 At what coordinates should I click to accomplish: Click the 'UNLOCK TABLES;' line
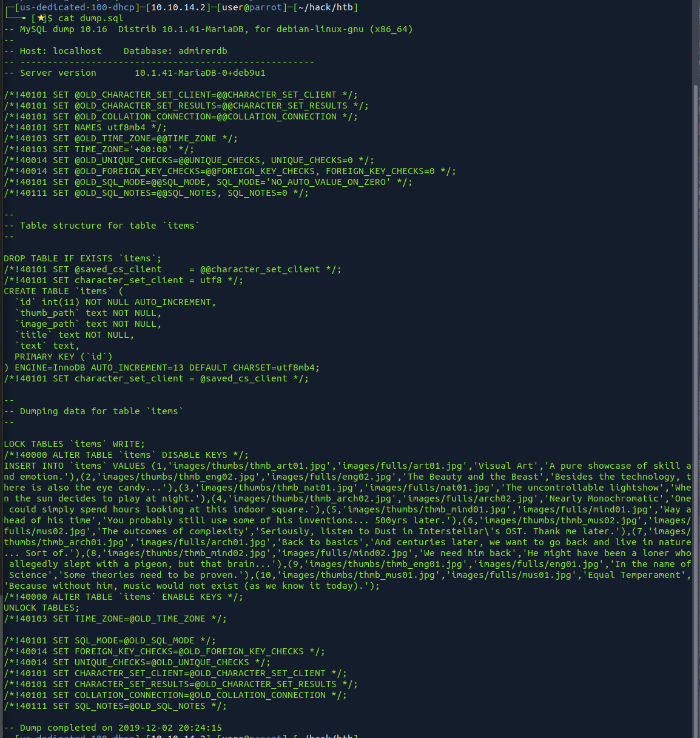pos(41,608)
